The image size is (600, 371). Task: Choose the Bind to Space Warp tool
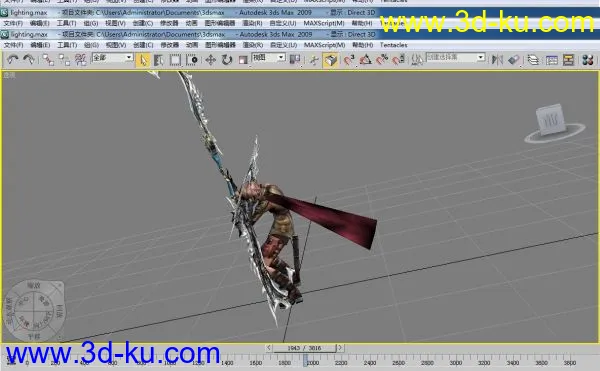click(x=81, y=60)
